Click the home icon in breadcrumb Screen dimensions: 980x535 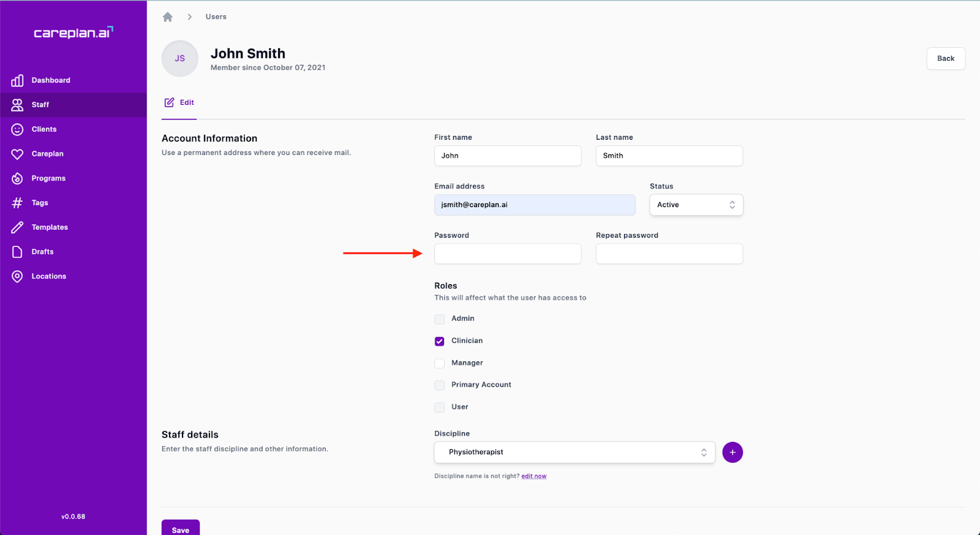[168, 17]
